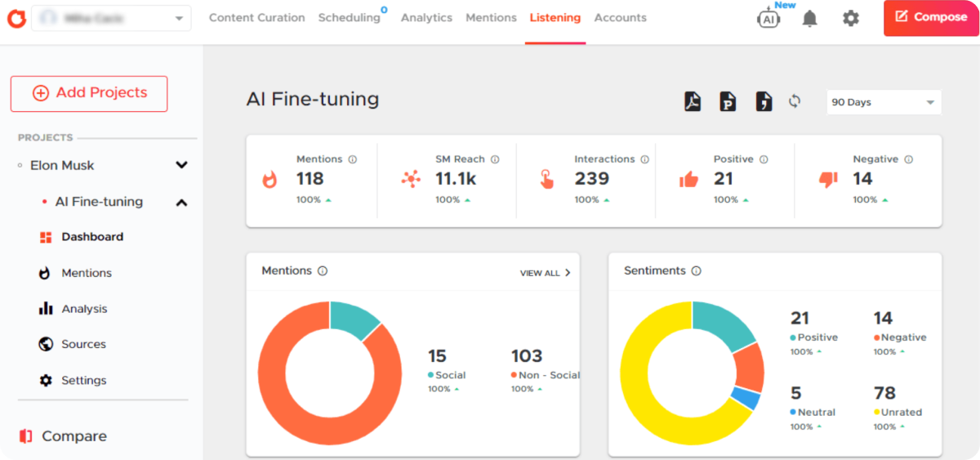Click the SM Reach network icon
This screenshot has height=460, width=980.
point(411,179)
